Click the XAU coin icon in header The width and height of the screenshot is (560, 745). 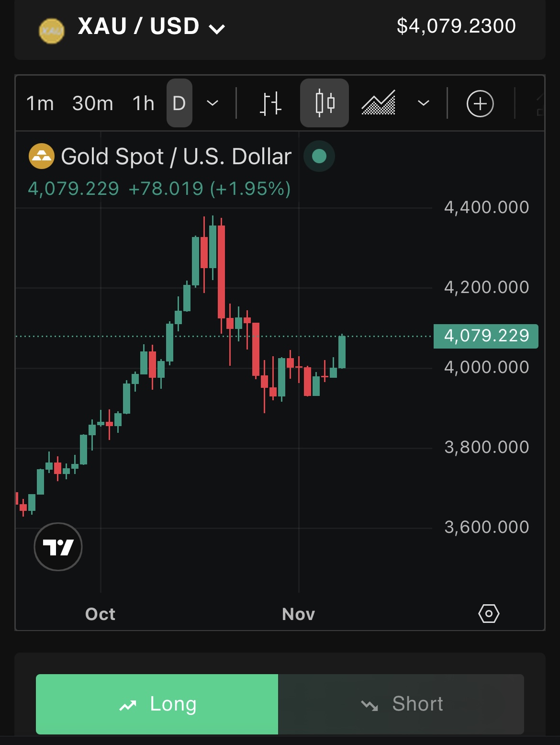coord(52,31)
